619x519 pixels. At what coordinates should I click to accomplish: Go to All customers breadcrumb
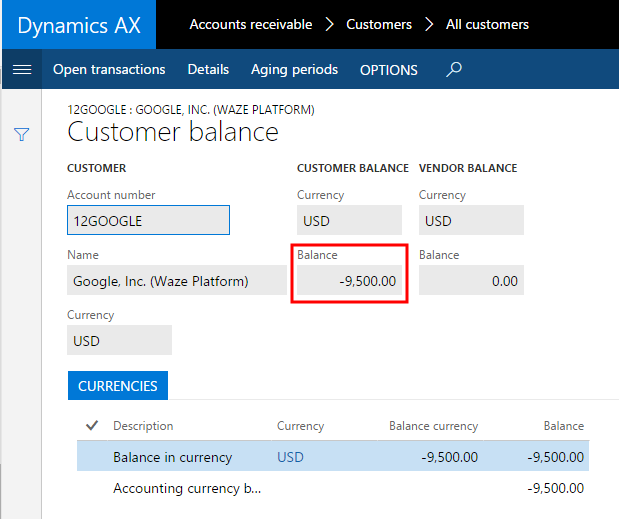487,24
